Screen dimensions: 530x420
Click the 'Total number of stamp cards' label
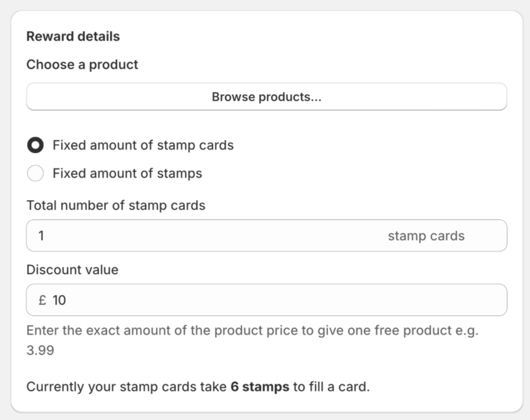[x=116, y=205]
